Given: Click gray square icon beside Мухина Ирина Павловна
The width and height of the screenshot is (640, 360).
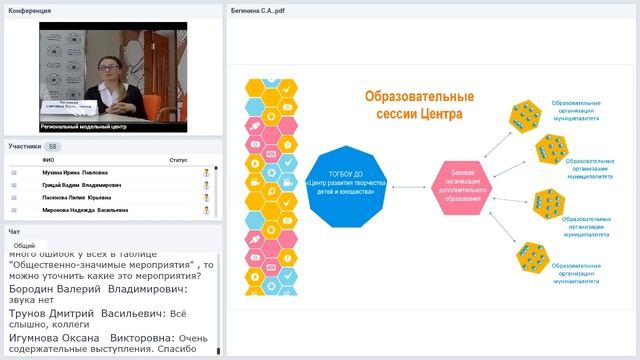Looking at the screenshot, I should point(14,173).
